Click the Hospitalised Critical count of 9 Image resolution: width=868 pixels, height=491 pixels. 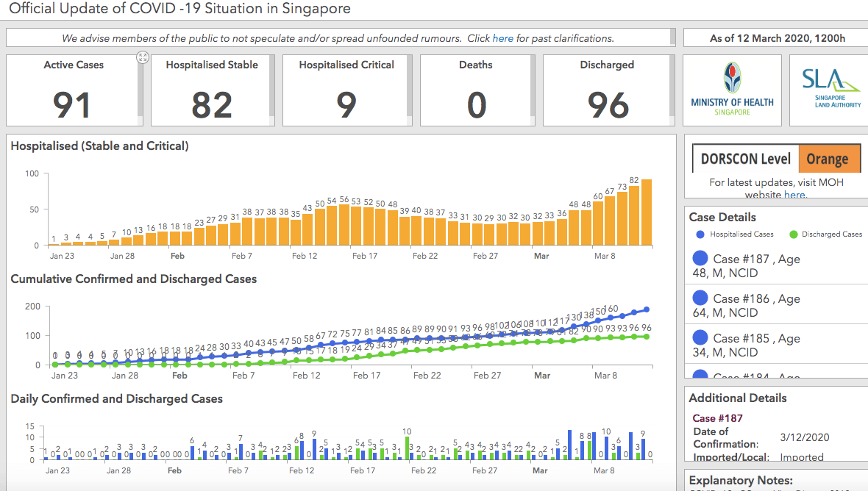pyautogui.click(x=346, y=105)
